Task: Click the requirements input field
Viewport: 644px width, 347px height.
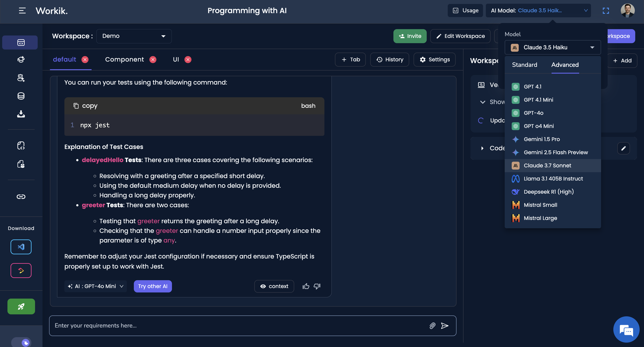Action: click(225, 326)
